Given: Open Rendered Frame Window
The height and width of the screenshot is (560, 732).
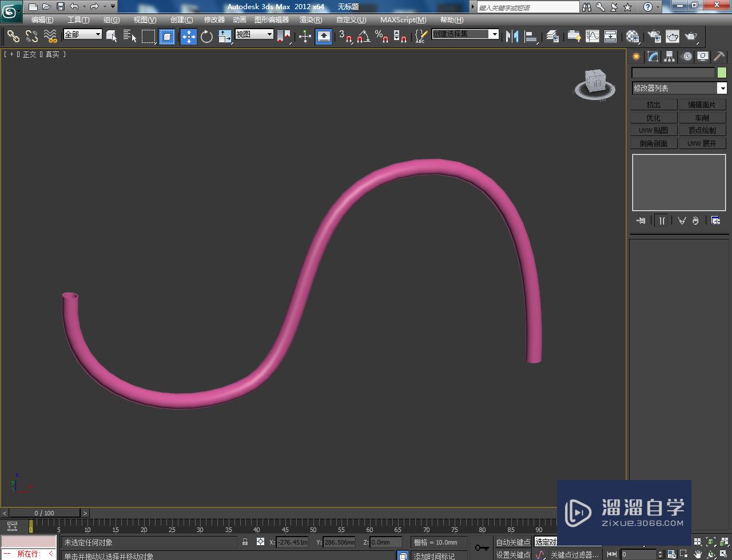Looking at the screenshot, I should 673,36.
